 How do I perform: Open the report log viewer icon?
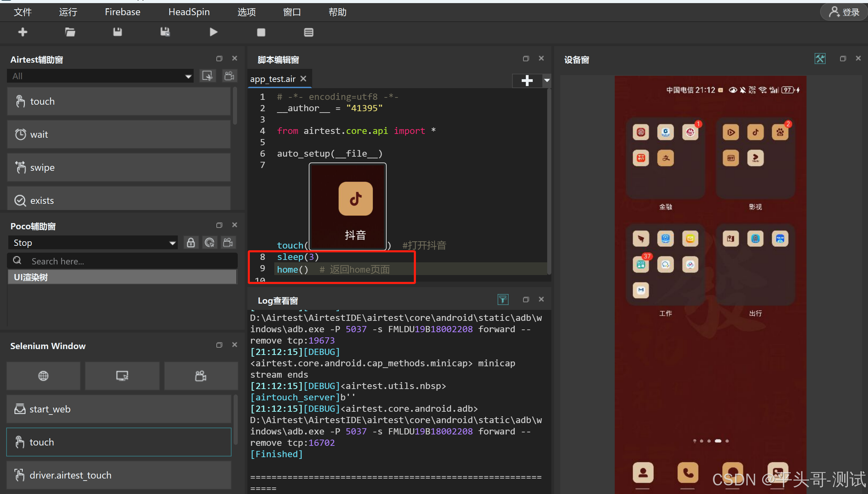tap(308, 32)
